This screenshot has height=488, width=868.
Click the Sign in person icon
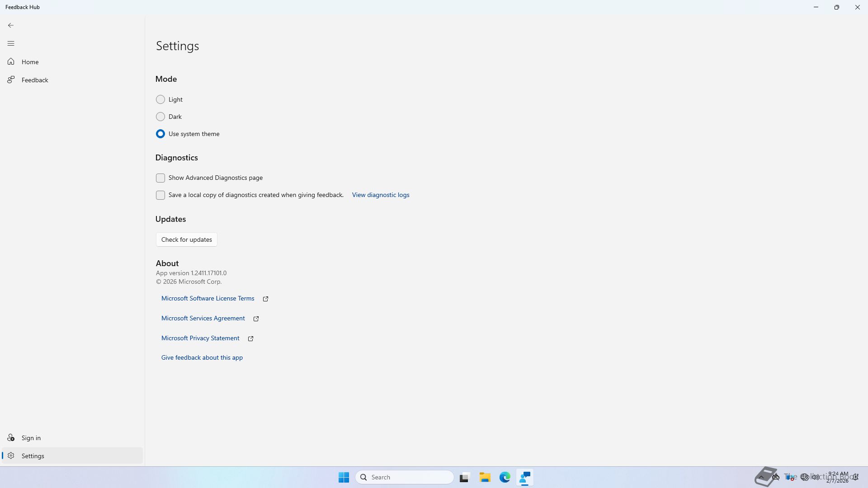(11, 438)
